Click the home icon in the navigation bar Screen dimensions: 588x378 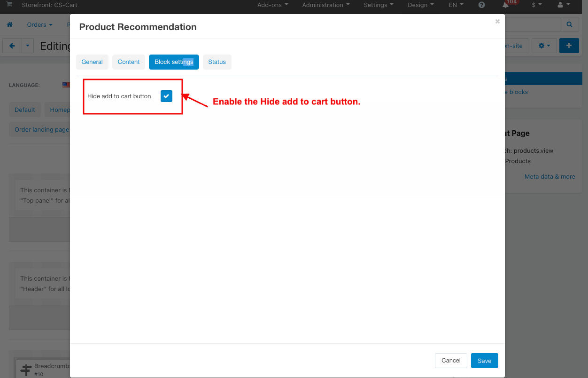coord(10,24)
